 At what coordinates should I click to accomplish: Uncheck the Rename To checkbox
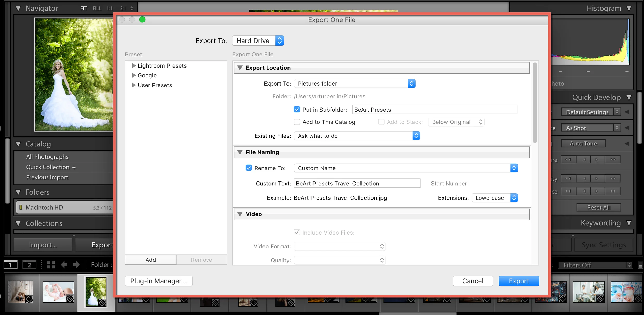click(x=249, y=168)
